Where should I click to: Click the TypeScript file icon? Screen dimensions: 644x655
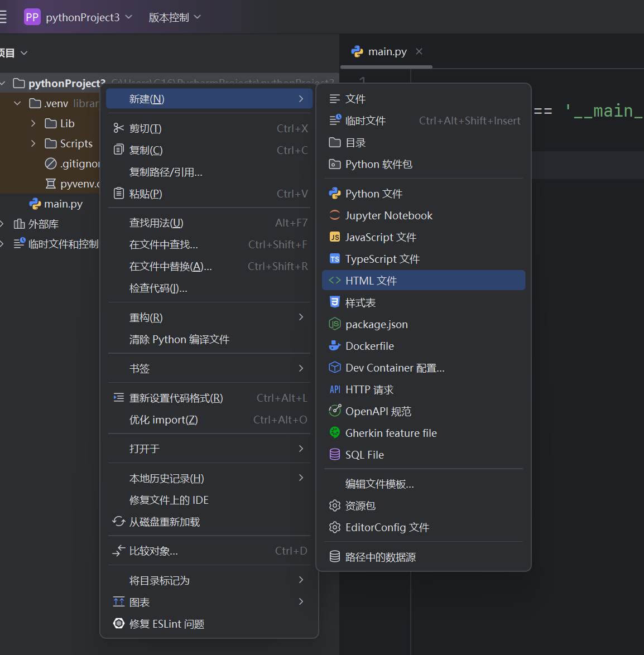335,259
